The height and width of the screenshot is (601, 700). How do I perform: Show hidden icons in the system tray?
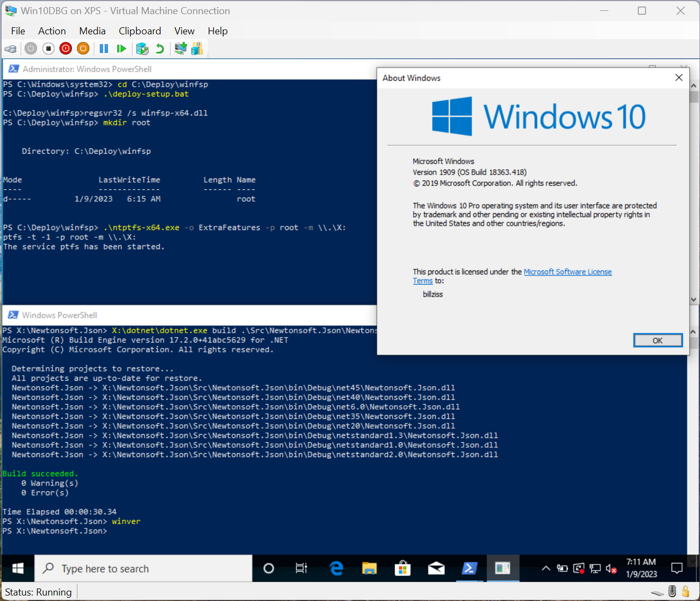coord(546,568)
